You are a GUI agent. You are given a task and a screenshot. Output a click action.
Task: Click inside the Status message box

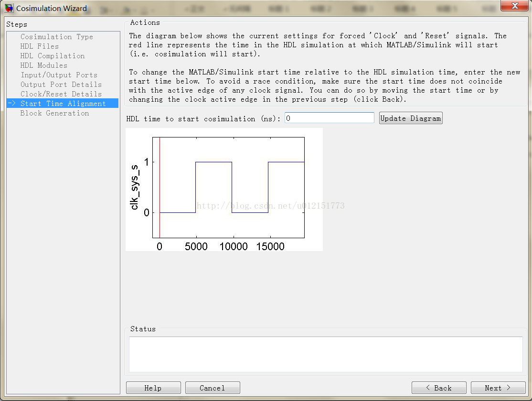pos(326,354)
